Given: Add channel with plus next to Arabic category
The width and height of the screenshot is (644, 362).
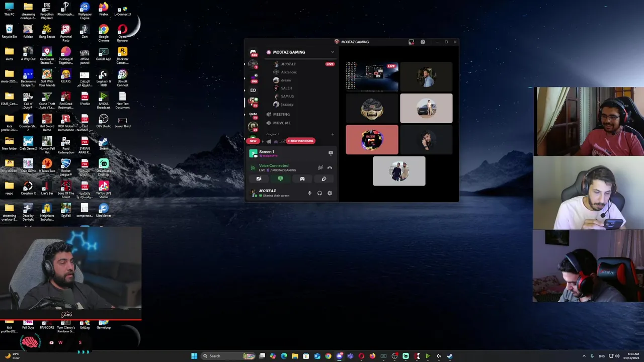Looking at the screenshot, I should (x=333, y=134).
